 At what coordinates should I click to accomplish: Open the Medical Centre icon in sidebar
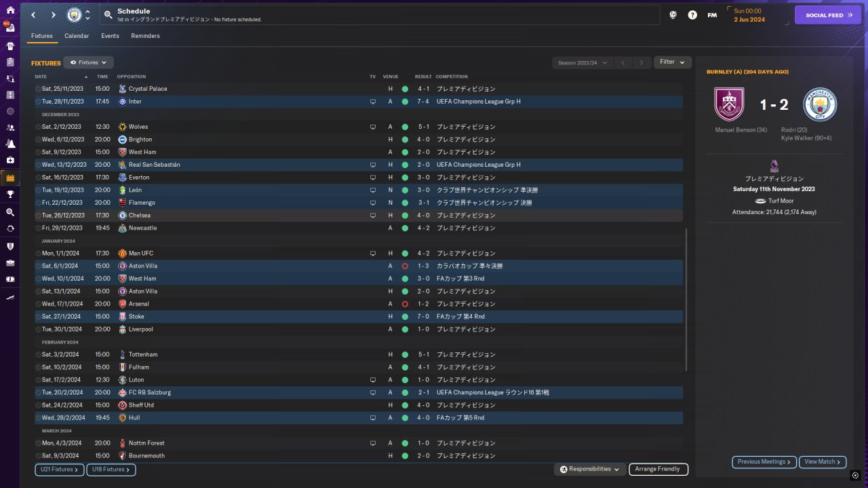click(x=9, y=160)
